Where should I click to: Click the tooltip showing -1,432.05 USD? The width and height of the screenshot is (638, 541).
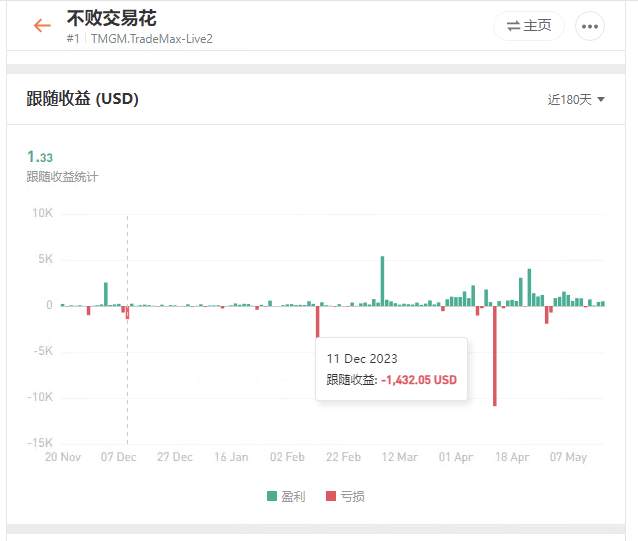pyautogui.click(x=391, y=369)
